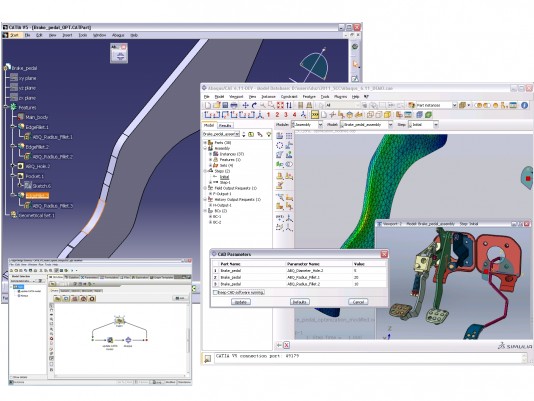Click the back arrow icon in Abaqus prompt area
Image resolution: width=534 pixels, height=401 pixels.
(x=279, y=345)
